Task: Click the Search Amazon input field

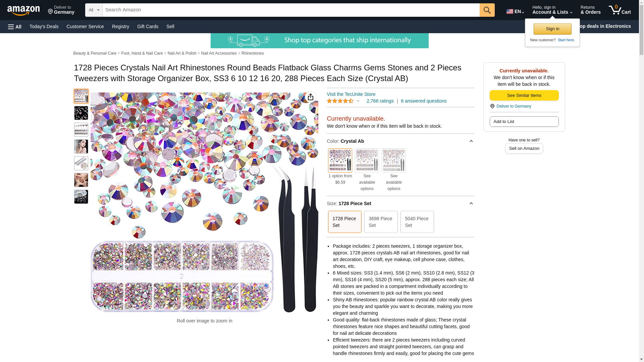Action: pyautogui.click(x=291, y=10)
